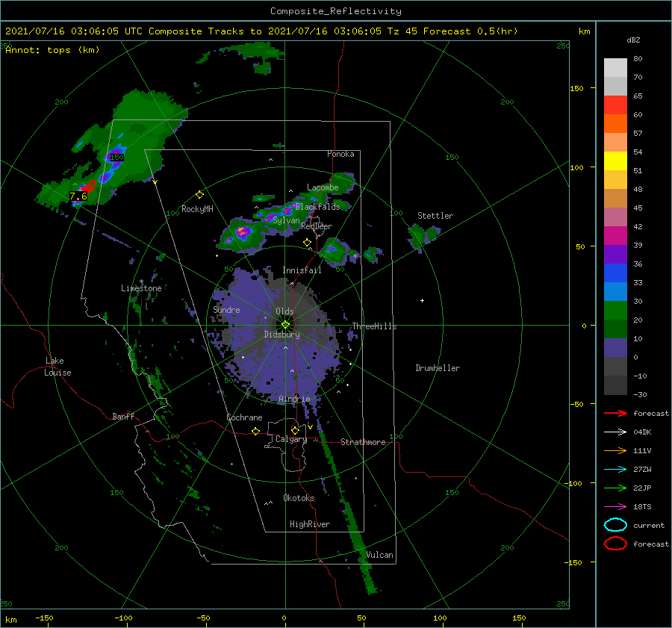Click the Cochrane label
Screen dimensions: 672x628
pyautogui.click(x=244, y=417)
